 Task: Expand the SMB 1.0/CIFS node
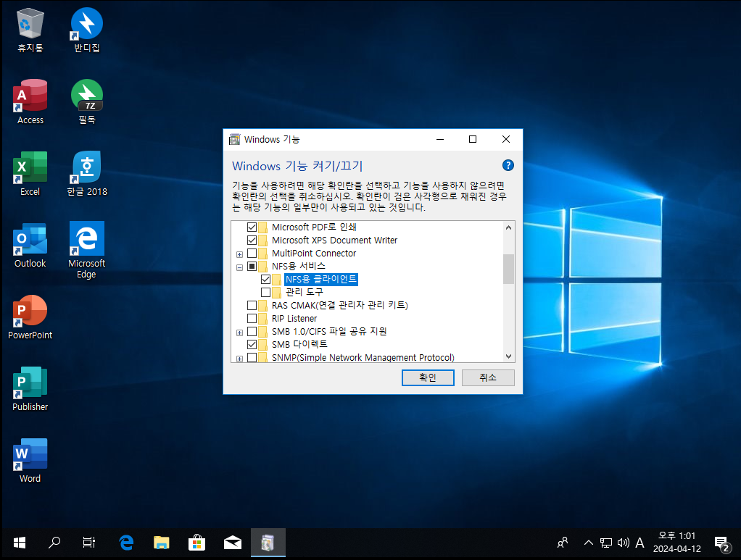[239, 333]
